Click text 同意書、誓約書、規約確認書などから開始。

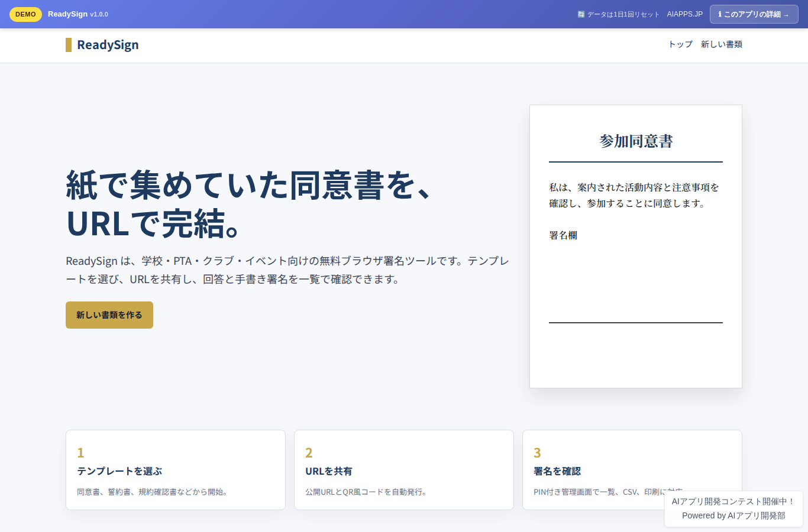[154, 492]
